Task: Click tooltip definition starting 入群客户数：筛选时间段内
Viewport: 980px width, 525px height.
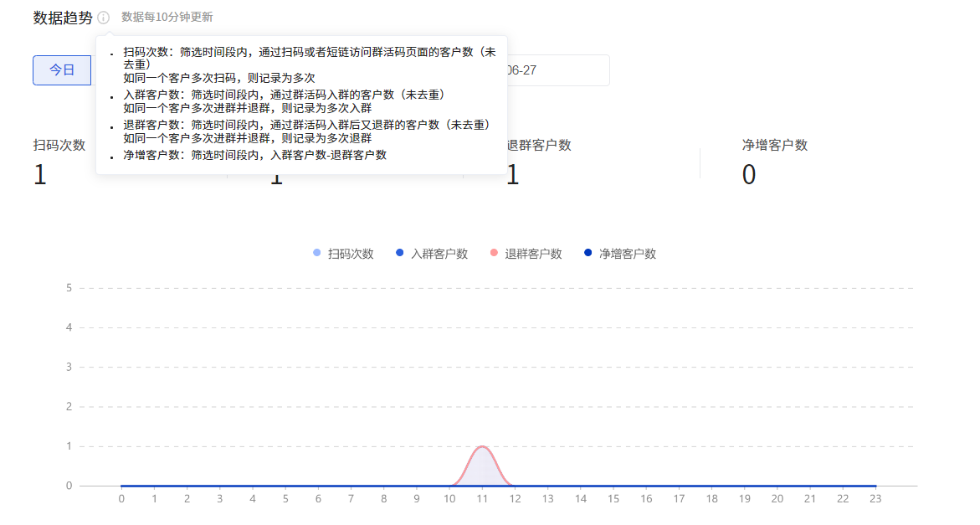Action: pyautogui.click(x=284, y=95)
